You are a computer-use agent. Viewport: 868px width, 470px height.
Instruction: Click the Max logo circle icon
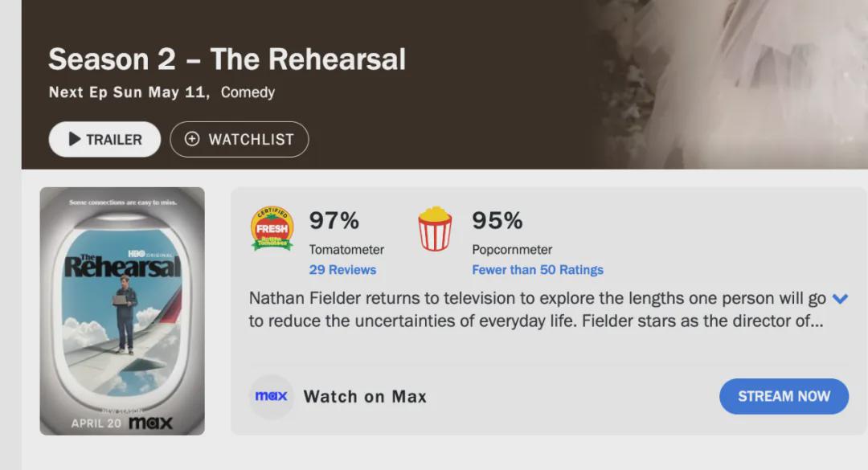(x=272, y=396)
